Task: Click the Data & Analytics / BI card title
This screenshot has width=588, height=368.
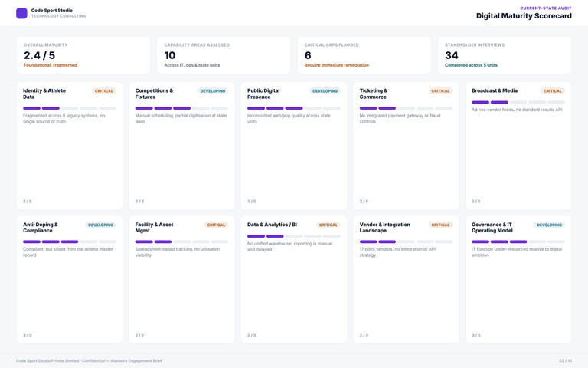Action: point(272,225)
